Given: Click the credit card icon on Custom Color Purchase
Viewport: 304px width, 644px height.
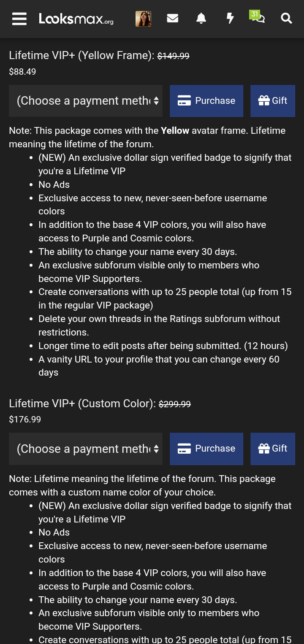Looking at the screenshot, I should click(184, 449).
